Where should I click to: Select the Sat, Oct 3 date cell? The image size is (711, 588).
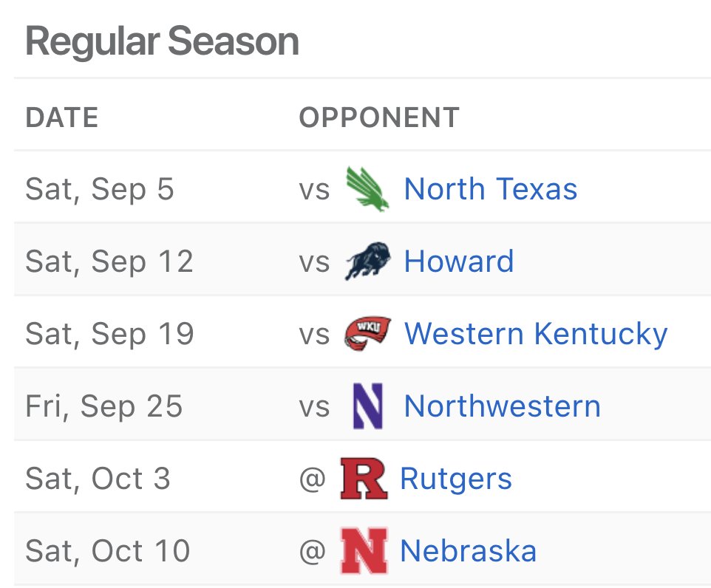[98, 479]
